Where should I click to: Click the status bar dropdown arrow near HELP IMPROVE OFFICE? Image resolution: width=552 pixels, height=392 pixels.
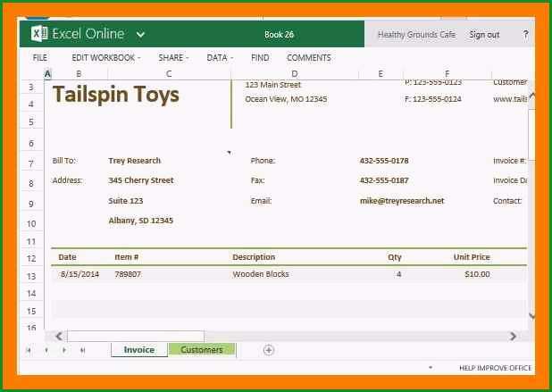(x=431, y=368)
